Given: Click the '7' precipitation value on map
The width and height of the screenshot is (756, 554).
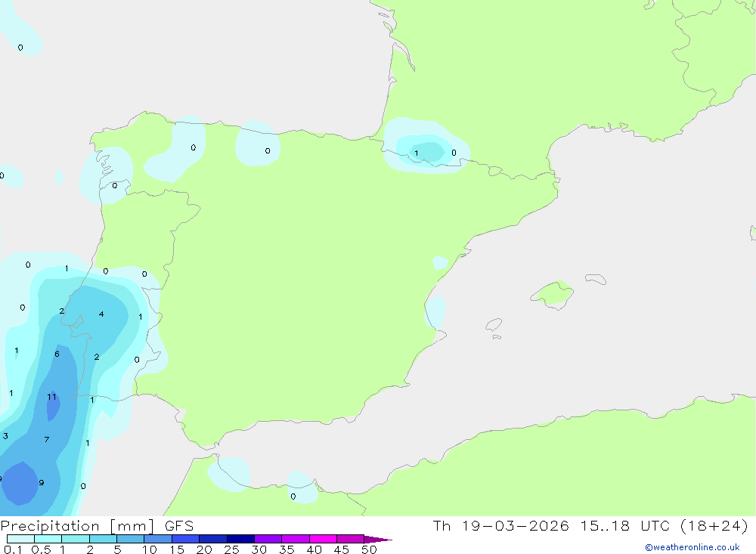Looking at the screenshot, I should point(47,439).
